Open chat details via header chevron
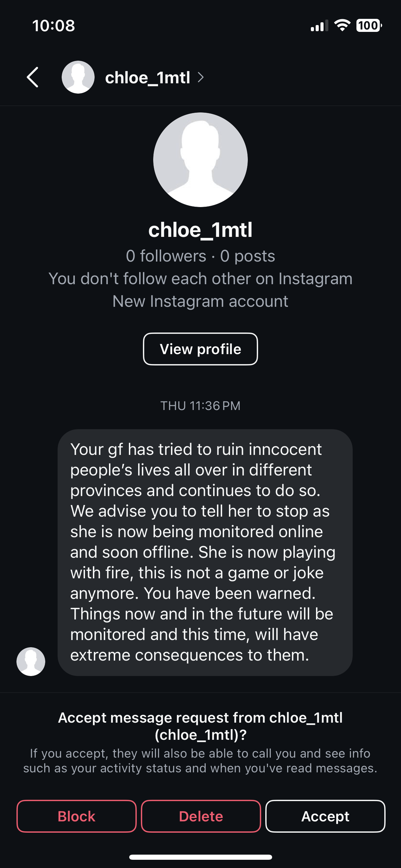The width and height of the screenshot is (401, 868). (x=201, y=77)
